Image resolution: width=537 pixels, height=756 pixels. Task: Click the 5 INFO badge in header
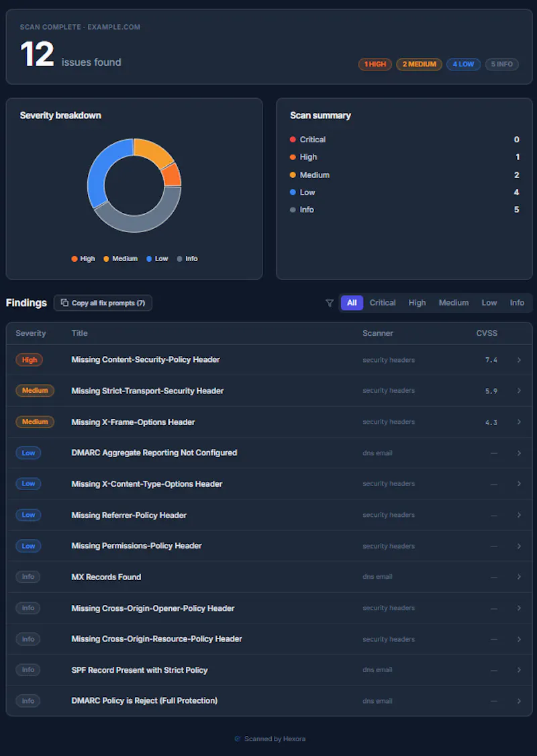point(502,64)
